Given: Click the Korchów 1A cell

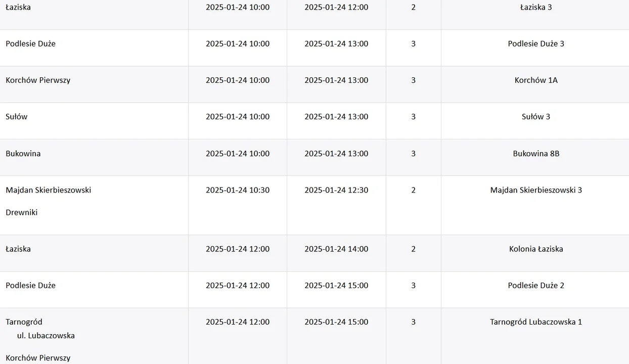Looking at the screenshot, I should (536, 80).
